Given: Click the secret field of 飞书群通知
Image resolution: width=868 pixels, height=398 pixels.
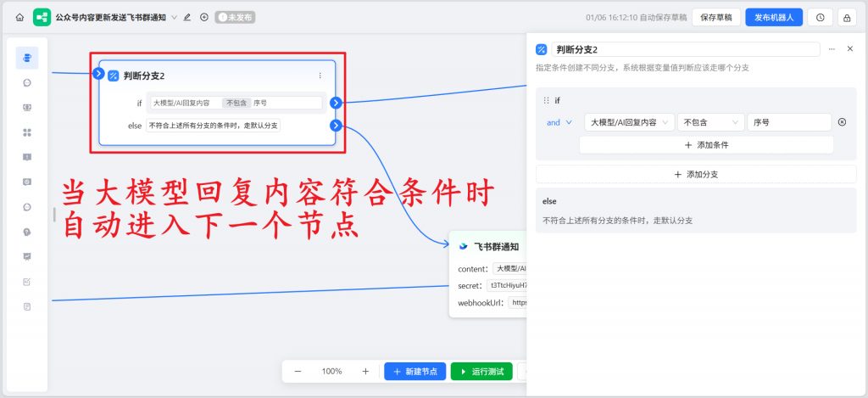Looking at the screenshot, I should point(507,286).
